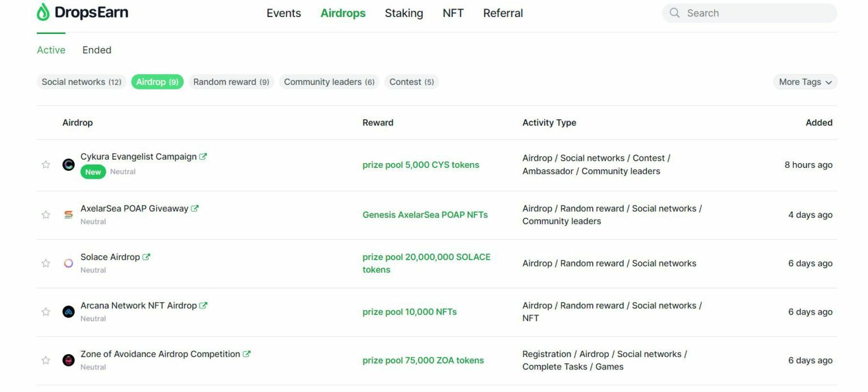Click Solace Airdrop's '6 days ago' time
This screenshot has width=868, height=392.
tap(810, 264)
